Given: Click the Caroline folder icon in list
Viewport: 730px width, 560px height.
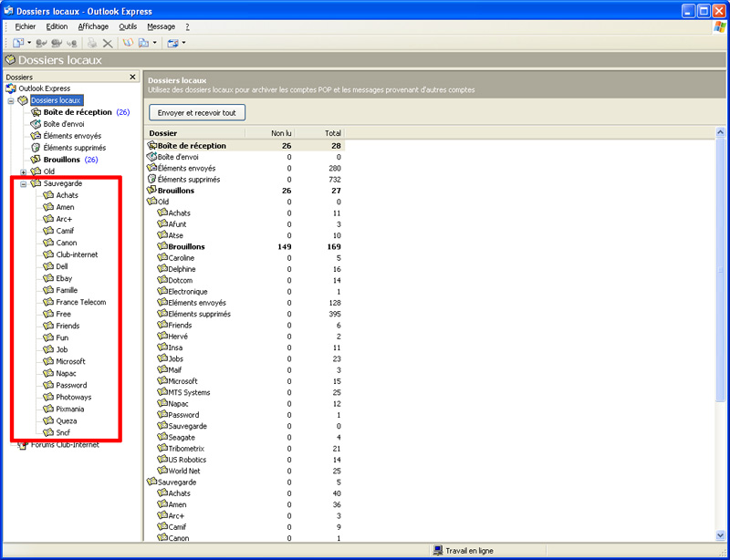Looking at the screenshot, I should click(x=162, y=257).
